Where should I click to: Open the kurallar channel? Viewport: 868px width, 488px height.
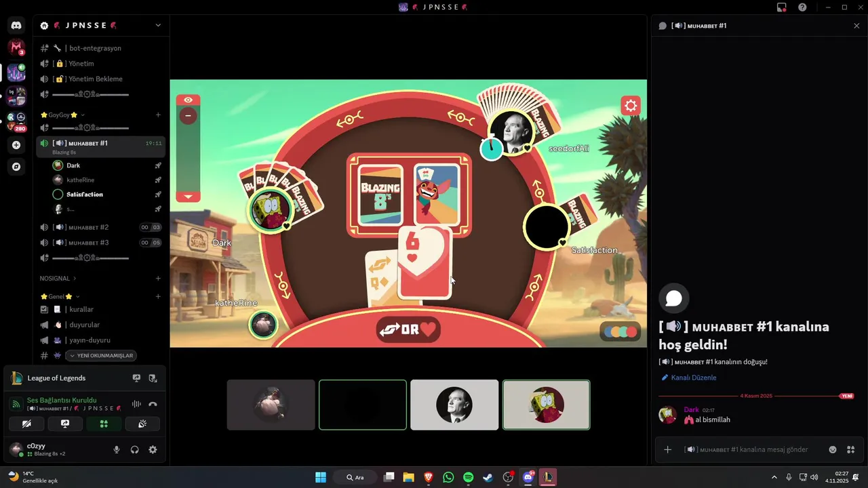[x=101, y=309]
